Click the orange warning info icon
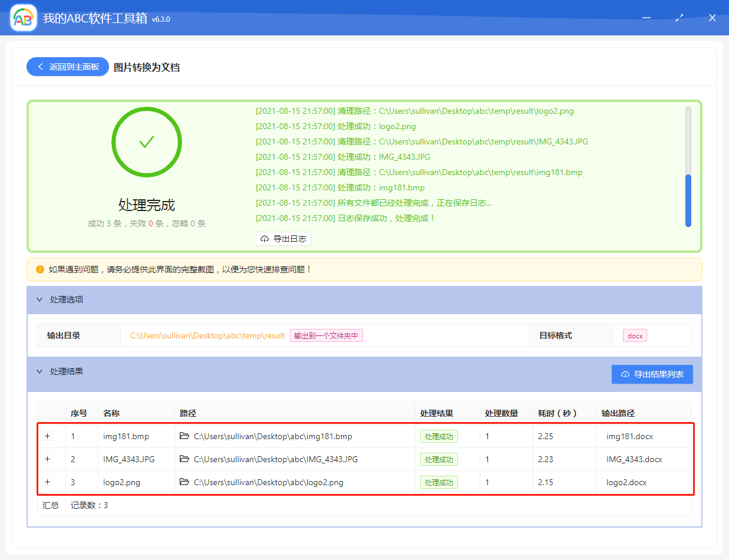Screen dimensions: 729x560 coord(40,269)
